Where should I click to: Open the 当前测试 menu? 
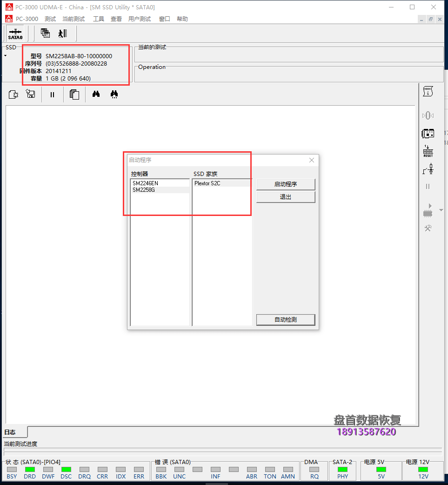(74, 19)
